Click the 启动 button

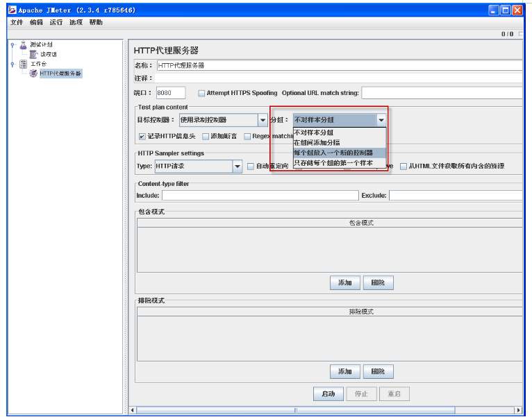(329, 394)
